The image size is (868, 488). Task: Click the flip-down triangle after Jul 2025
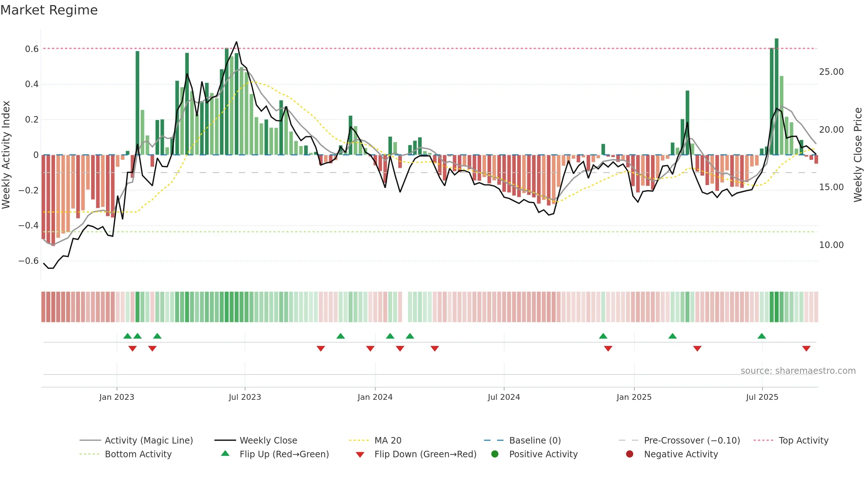tap(806, 348)
